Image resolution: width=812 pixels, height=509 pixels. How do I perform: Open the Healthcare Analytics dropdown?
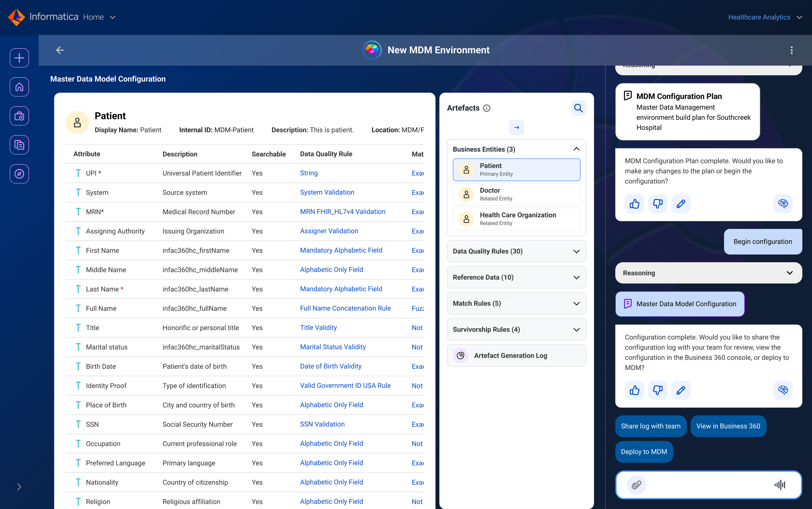point(765,17)
